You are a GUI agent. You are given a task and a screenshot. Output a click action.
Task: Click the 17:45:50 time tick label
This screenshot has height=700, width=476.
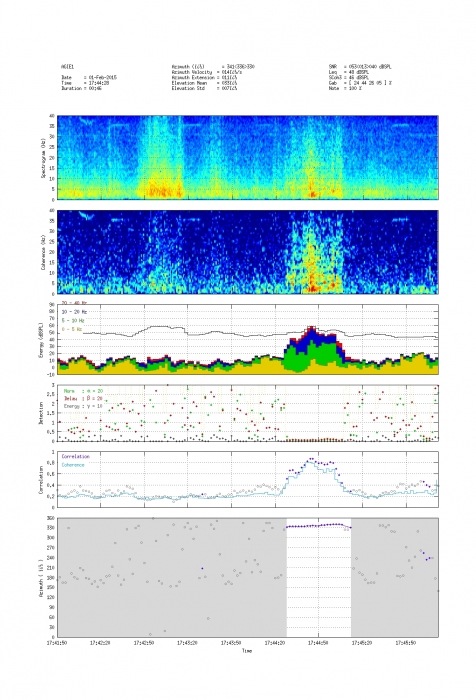point(406,643)
